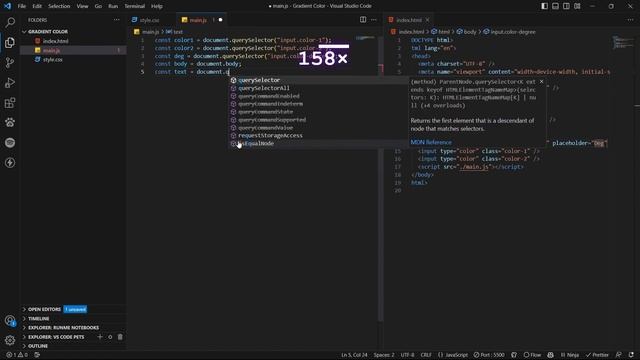Change the Spaces: 2 indentation setting
Image resolution: width=640 pixels, height=360 pixels.
pos(384,355)
